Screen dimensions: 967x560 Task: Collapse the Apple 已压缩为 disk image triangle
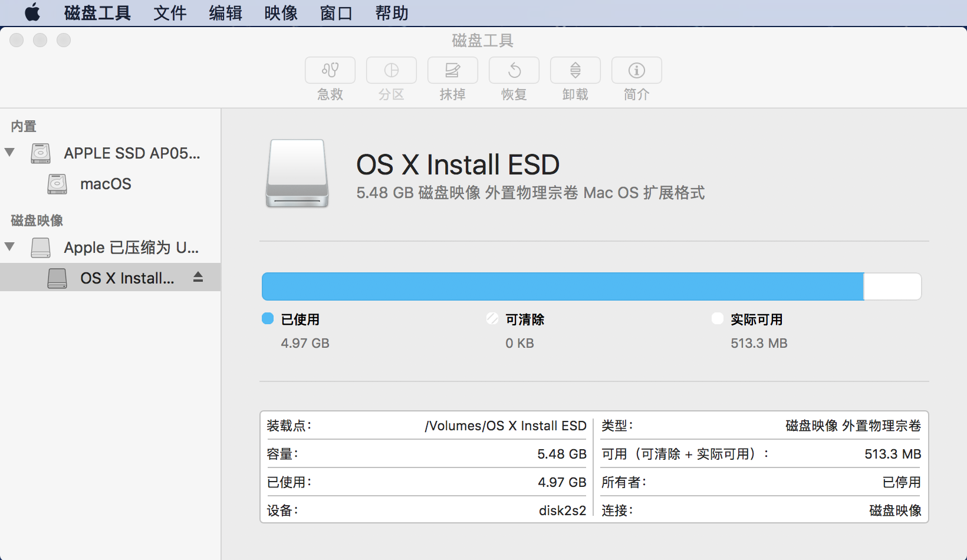(x=10, y=247)
